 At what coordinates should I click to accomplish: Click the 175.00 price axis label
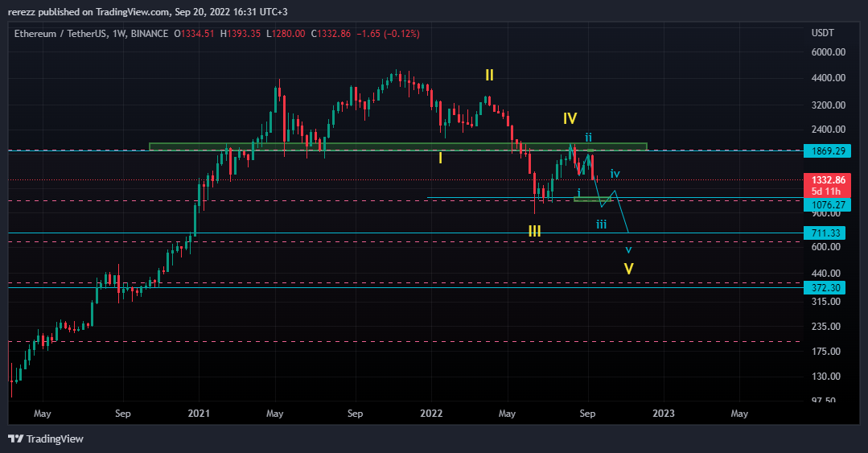click(825, 352)
